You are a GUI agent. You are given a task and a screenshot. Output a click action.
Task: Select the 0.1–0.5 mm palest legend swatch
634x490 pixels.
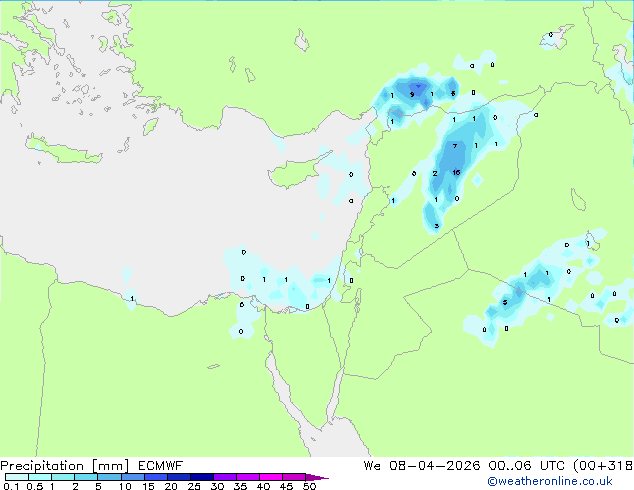point(16,477)
